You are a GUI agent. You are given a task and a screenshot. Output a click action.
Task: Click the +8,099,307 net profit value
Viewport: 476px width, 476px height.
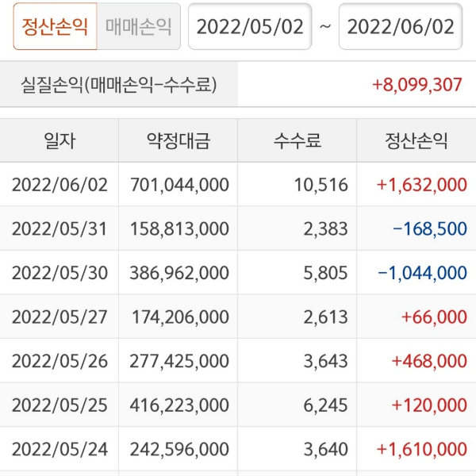click(x=416, y=84)
